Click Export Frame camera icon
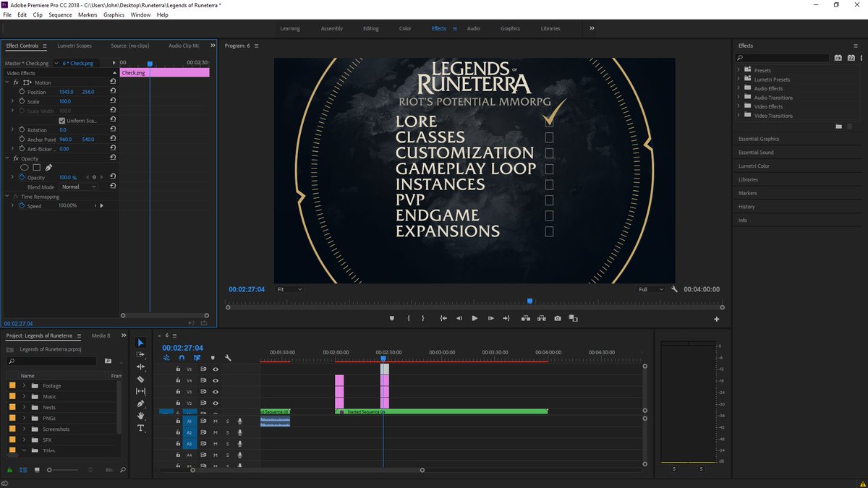Viewport: 868px width, 488px height. point(557,318)
